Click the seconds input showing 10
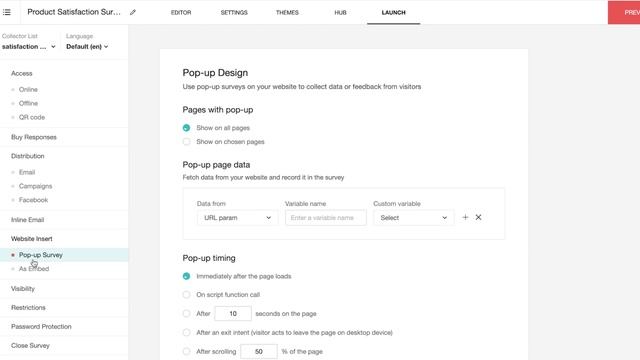 tap(233, 313)
